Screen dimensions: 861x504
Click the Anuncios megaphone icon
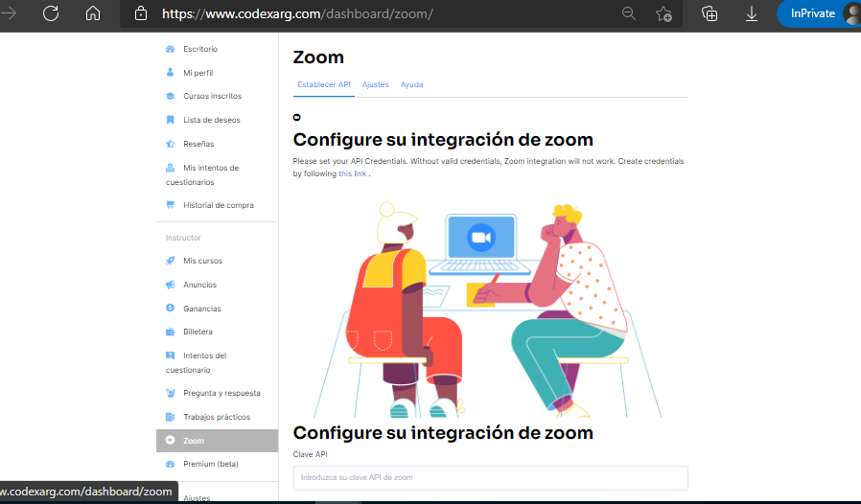(171, 285)
